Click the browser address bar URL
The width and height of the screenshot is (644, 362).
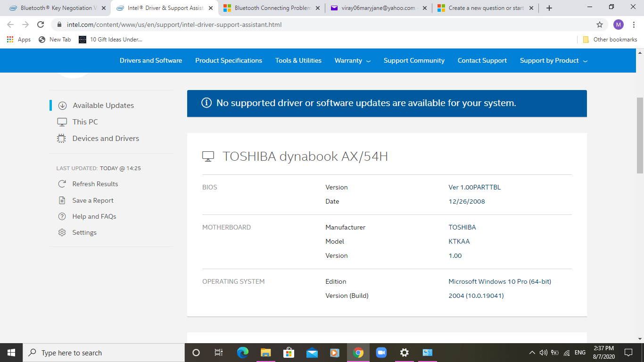pyautogui.click(x=174, y=25)
